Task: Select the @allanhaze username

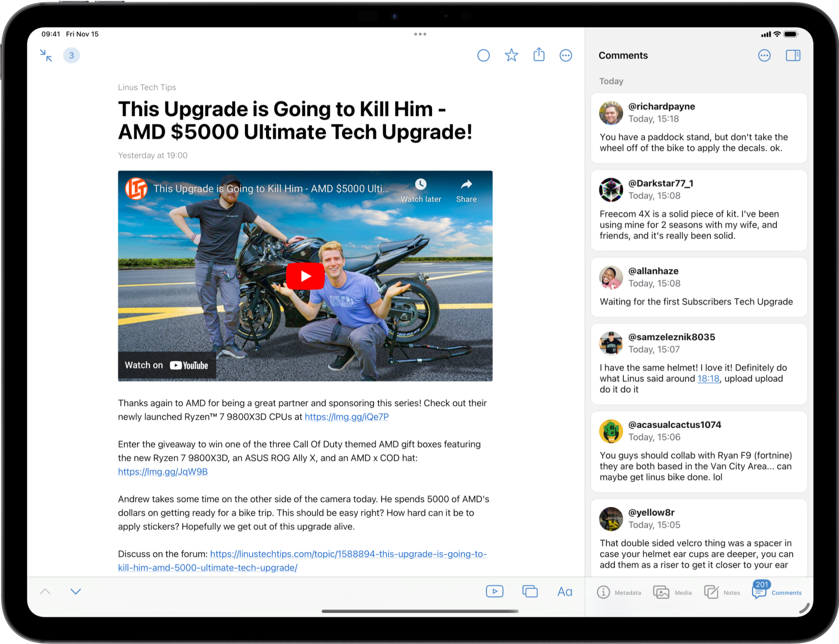Action: click(x=653, y=271)
